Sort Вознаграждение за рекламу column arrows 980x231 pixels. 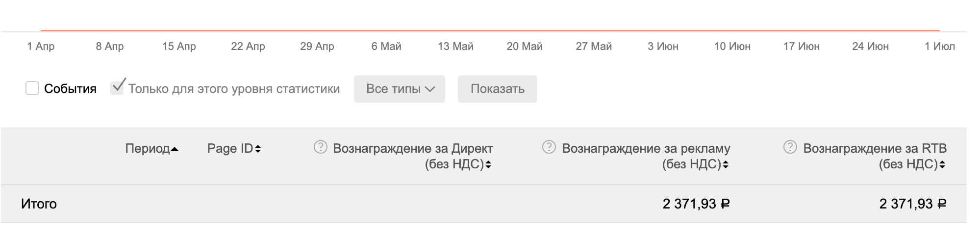pos(726,165)
